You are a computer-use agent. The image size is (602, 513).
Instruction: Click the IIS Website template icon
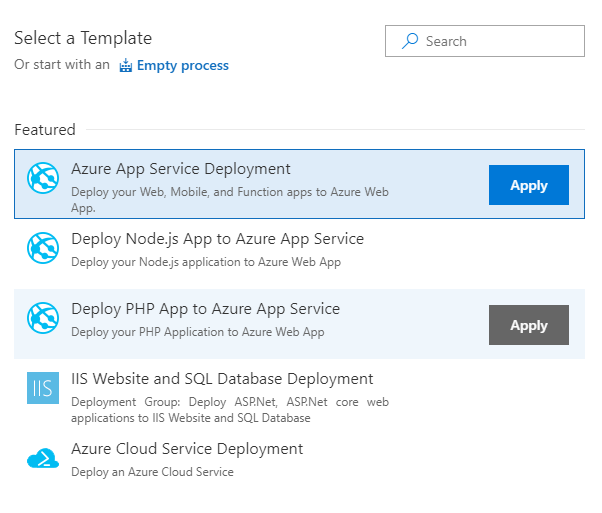[43, 388]
